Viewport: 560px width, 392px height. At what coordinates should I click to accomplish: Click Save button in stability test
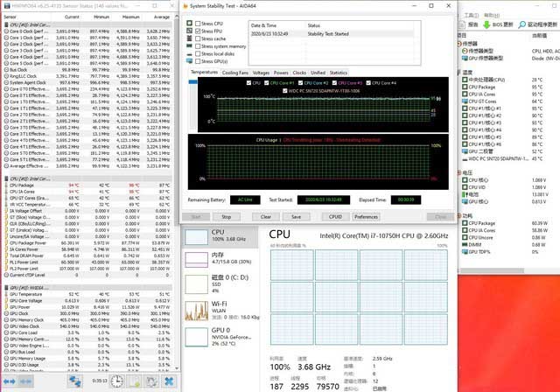[x=296, y=217]
